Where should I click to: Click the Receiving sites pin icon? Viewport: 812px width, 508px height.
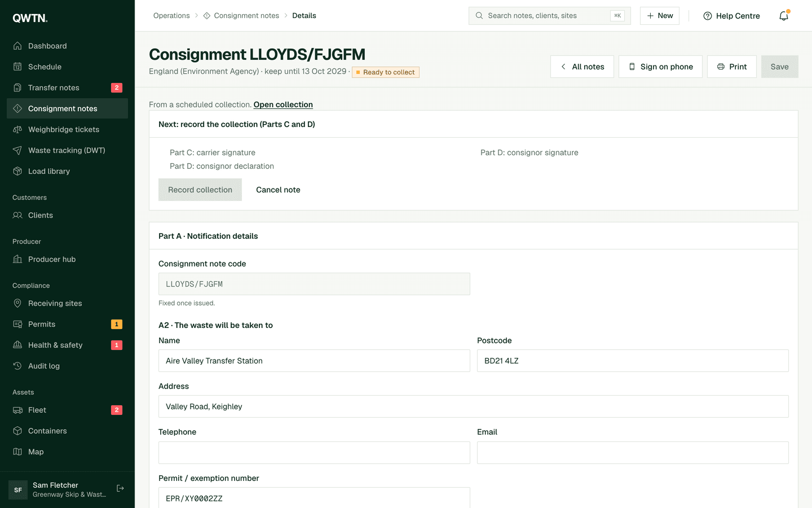[x=17, y=303]
